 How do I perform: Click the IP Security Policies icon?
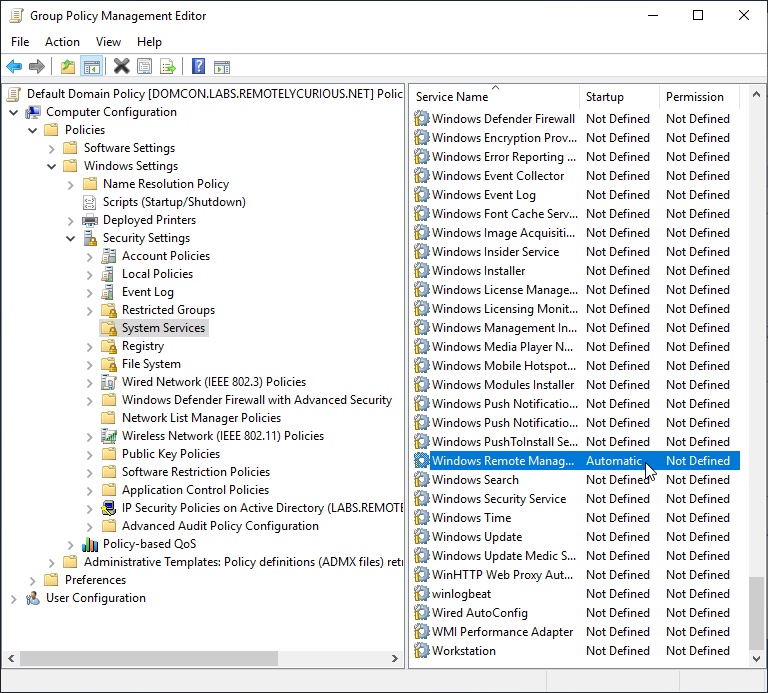point(108,508)
